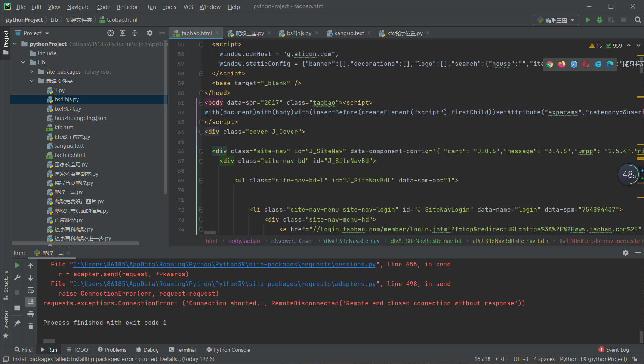Pin the Run tab with pin icon
The height and width of the screenshot is (364, 644).
point(17,323)
